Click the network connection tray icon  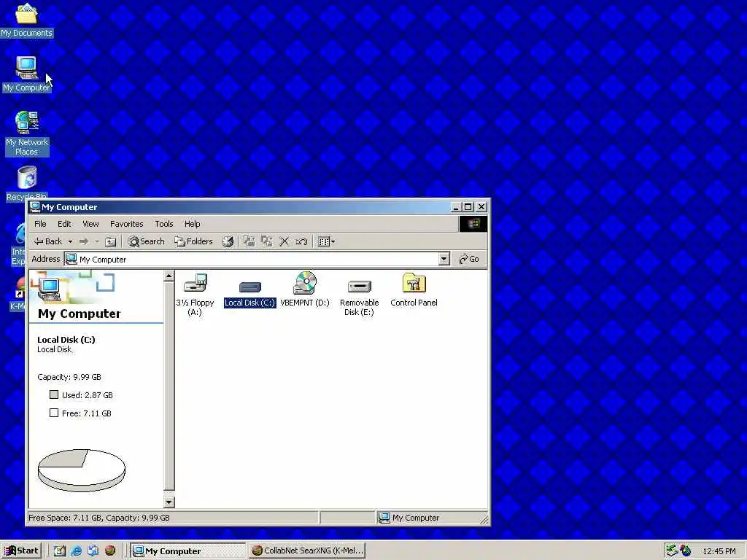(672, 551)
